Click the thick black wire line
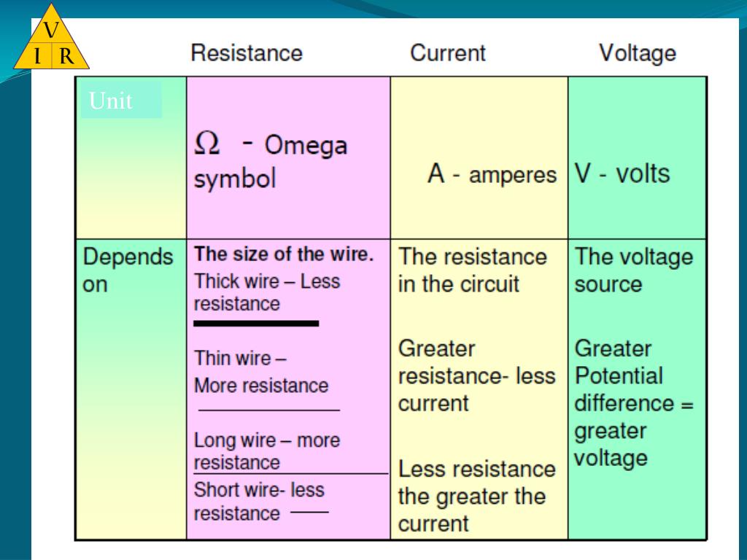The image size is (747, 560). pyautogui.click(x=256, y=323)
